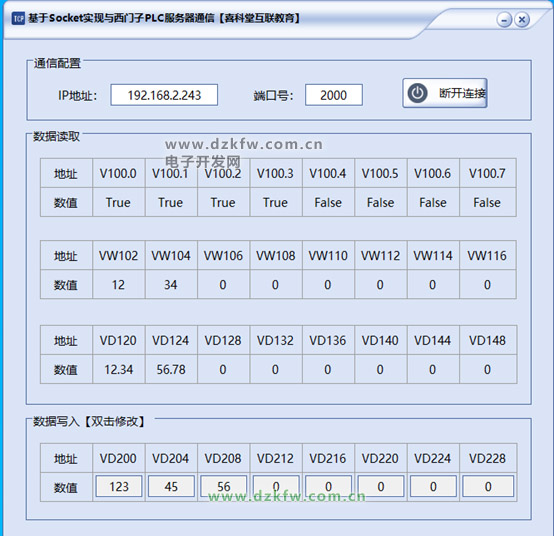The width and height of the screenshot is (554, 536).
Task: Select the VD224 write value box
Action: coord(433,487)
